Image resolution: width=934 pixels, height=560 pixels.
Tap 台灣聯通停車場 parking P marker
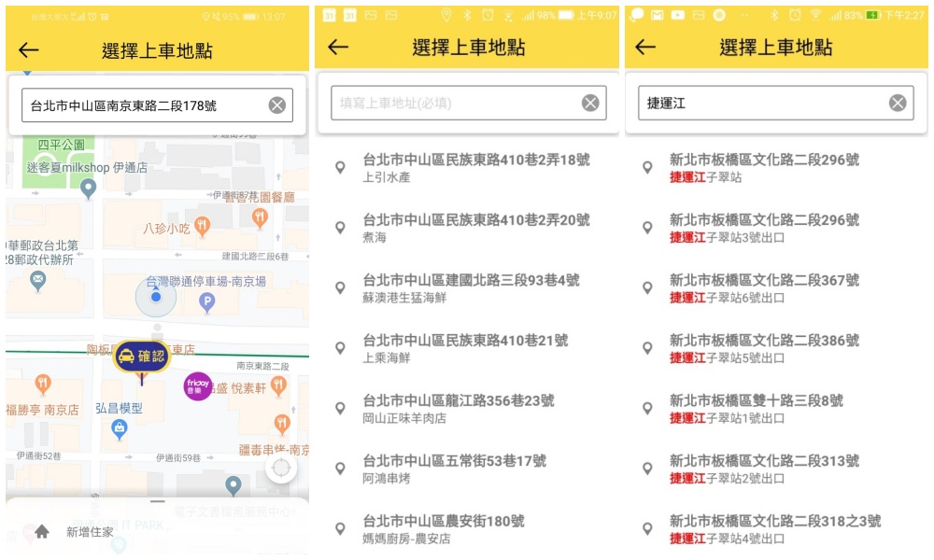point(207,302)
